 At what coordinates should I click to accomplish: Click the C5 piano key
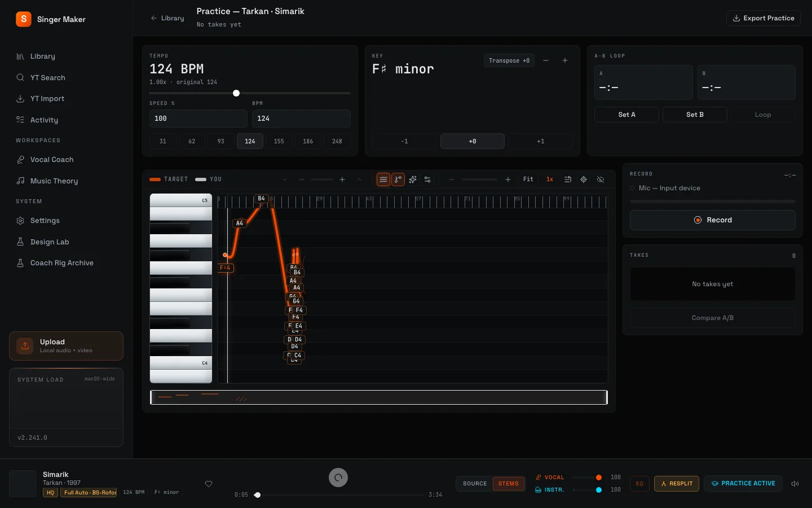pos(181,200)
